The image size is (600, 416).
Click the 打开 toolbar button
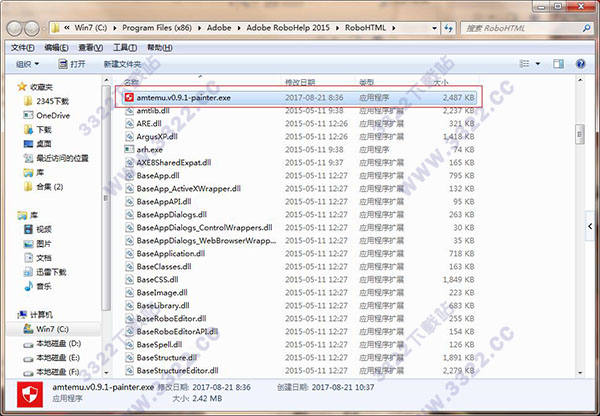pos(72,64)
